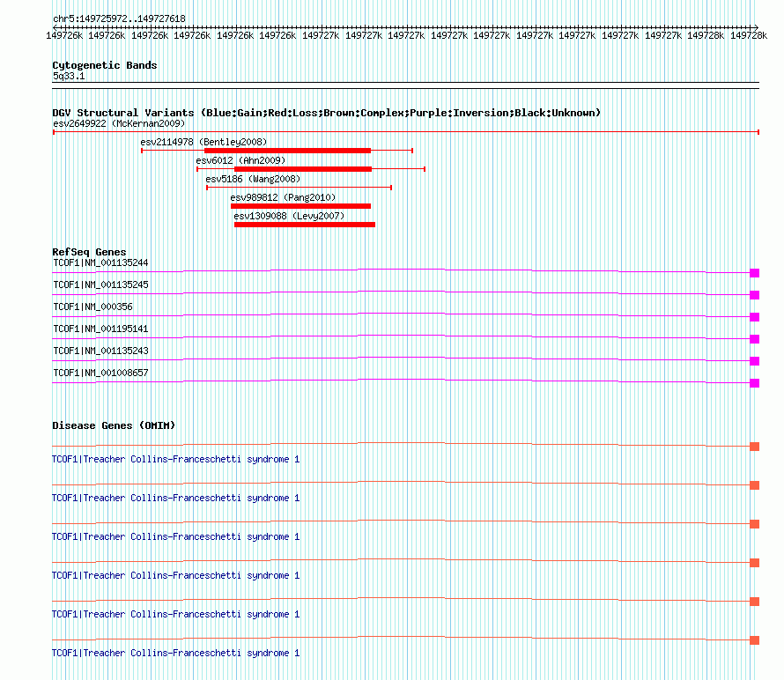Screen dimensions: 784x680
Task: Click the esv1309088 (Levy2007) label
Action: pyautogui.click(x=289, y=216)
